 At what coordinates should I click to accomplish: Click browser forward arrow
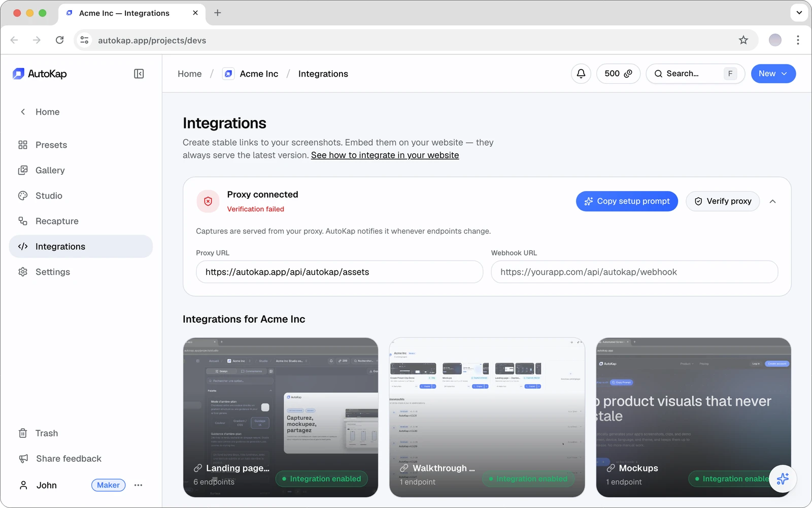pos(37,40)
